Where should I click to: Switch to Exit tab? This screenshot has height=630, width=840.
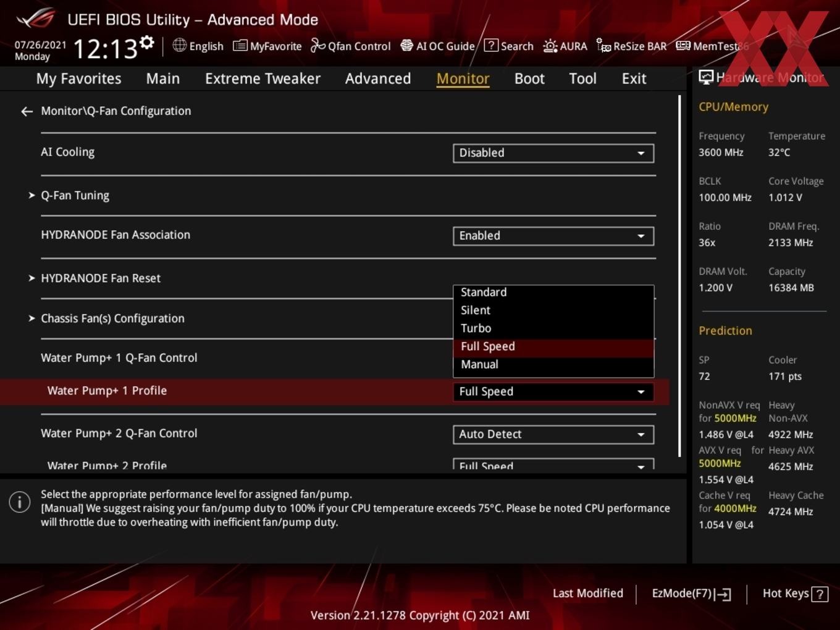634,78
